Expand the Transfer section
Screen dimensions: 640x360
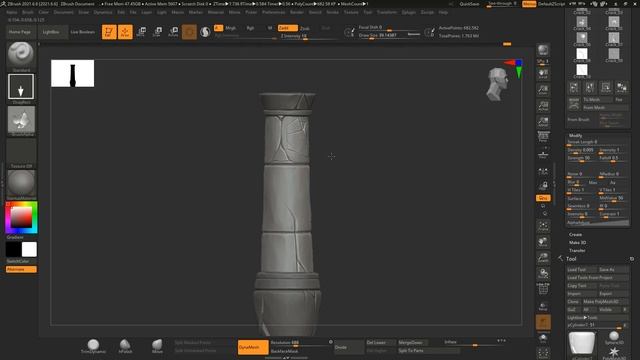click(577, 250)
